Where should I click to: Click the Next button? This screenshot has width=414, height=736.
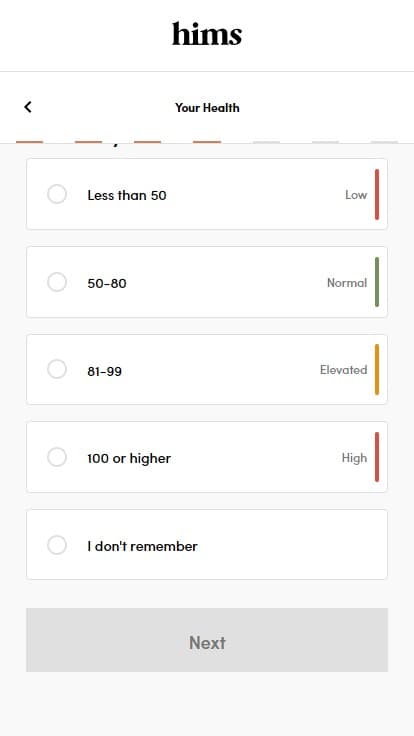point(207,640)
